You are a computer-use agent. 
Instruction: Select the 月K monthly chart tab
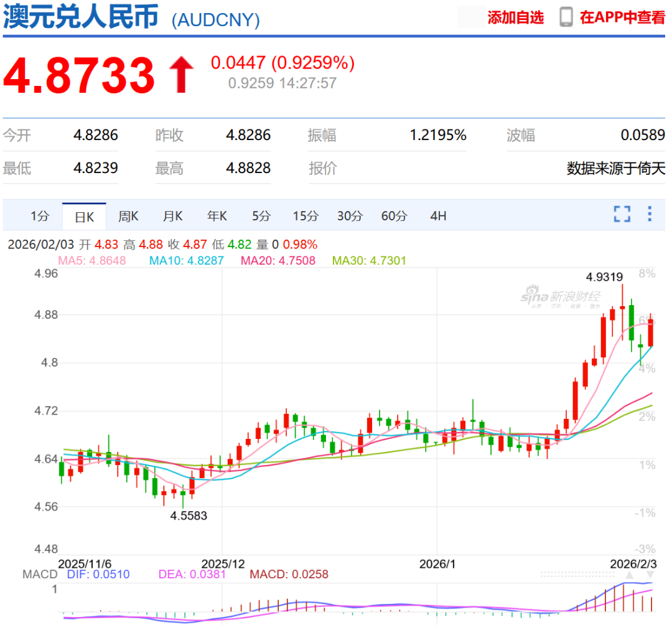[x=172, y=216]
